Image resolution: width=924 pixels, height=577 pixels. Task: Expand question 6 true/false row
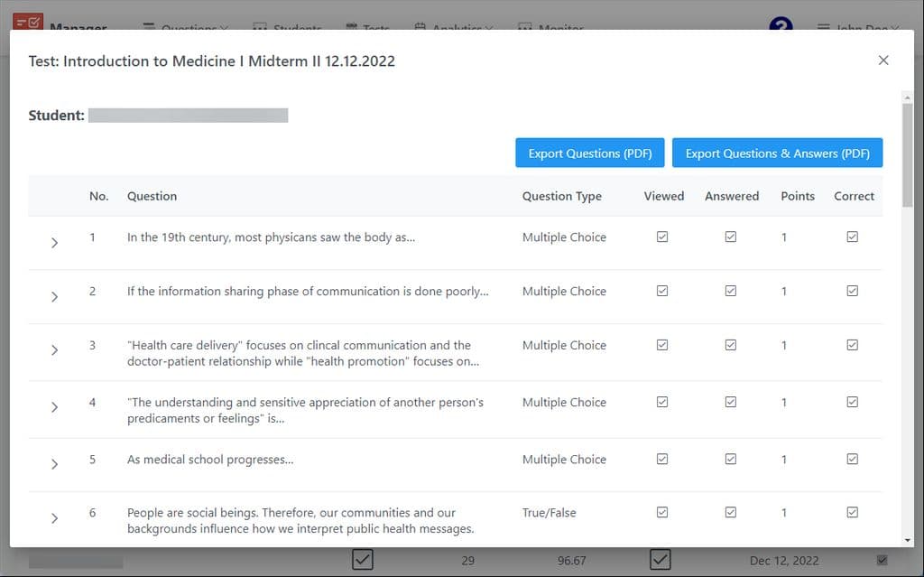tap(54, 518)
